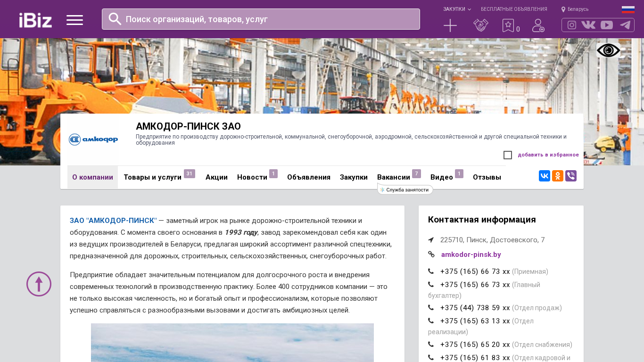This screenshot has height=362, width=644.
Task: Open the Отзывы tab
Action: [487, 177]
